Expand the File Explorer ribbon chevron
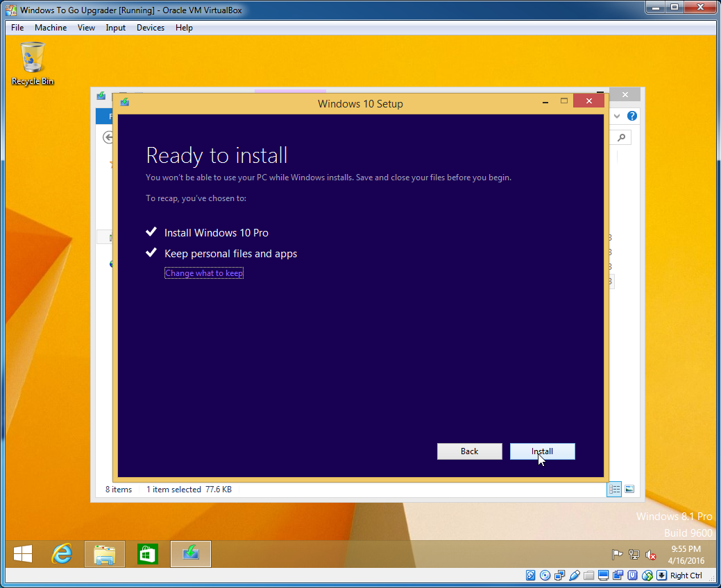The image size is (721, 588). pyautogui.click(x=618, y=116)
